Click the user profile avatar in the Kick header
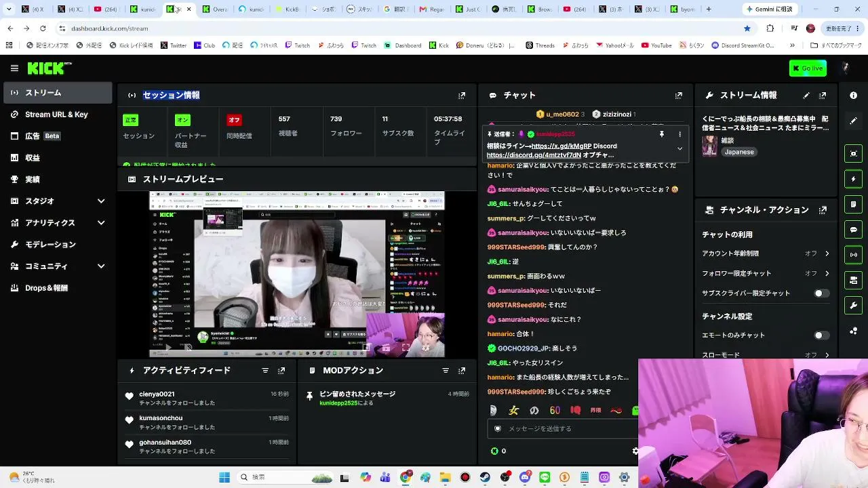 (x=845, y=68)
